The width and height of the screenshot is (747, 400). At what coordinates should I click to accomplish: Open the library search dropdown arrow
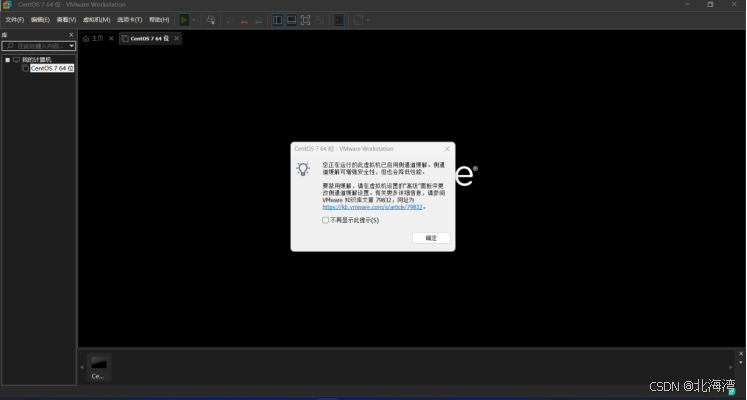coord(72,46)
